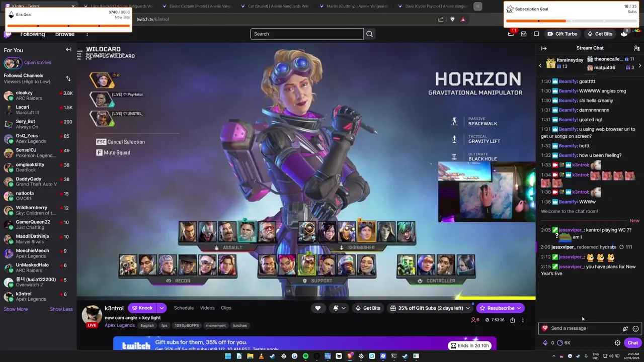644x362 pixels.
Task: Expand the 35% off Gift Subs dropdown
Action: coord(467,308)
